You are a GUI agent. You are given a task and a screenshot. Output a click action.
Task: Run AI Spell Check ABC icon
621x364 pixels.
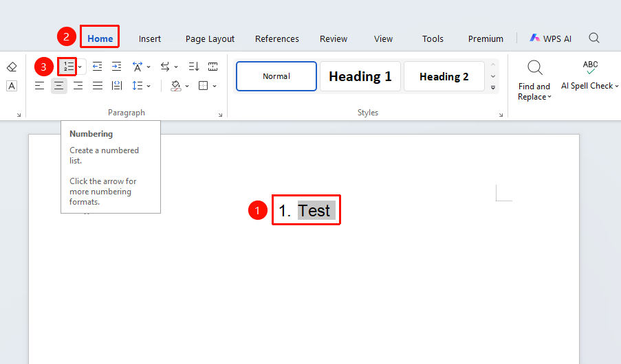(590, 67)
